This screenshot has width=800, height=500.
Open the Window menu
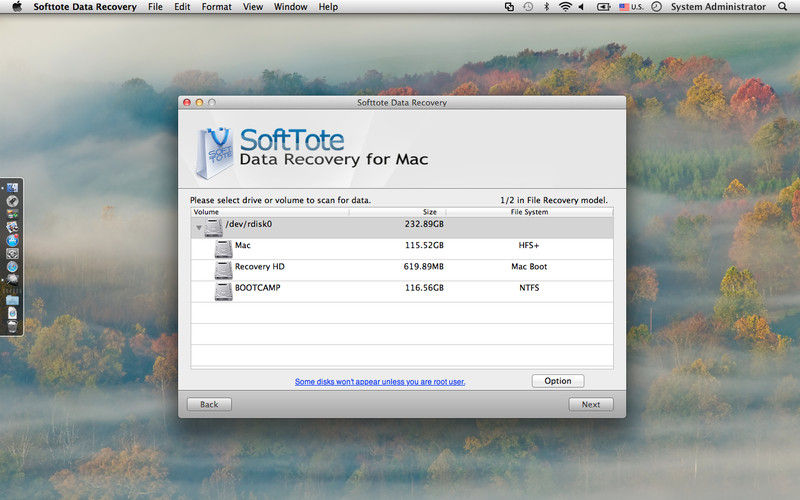(x=290, y=7)
